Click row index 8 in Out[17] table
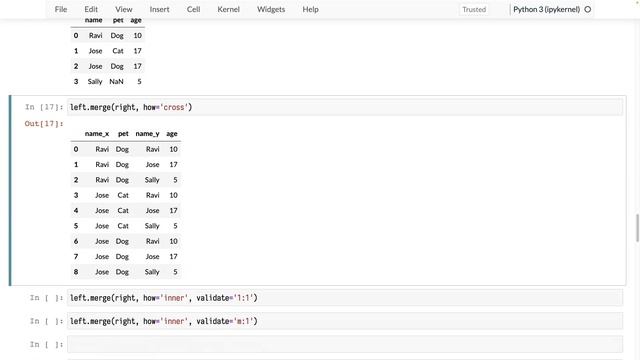The image size is (640, 360). (x=76, y=272)
